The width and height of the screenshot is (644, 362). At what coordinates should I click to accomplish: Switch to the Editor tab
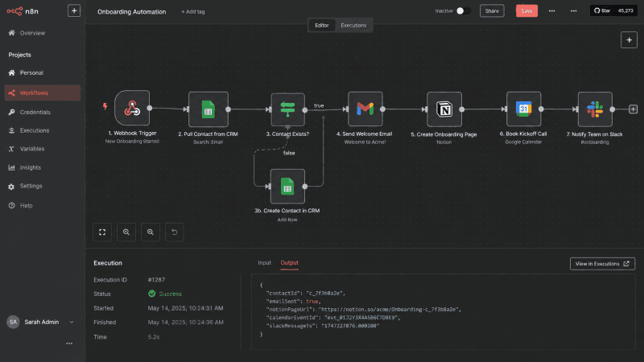tap(321, 25)
